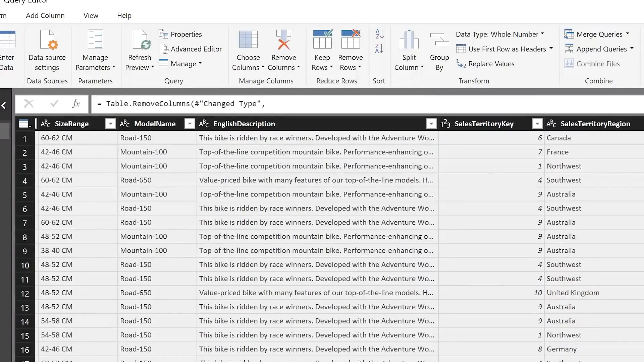The width and height of the screenshot is (644, 362).
Task: Select row number 12
Action: (25, 294)
